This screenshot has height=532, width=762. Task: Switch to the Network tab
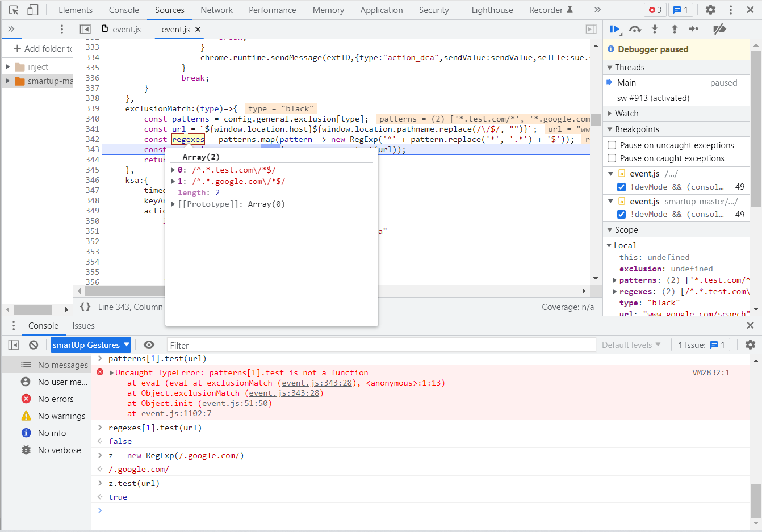point(216,10)
